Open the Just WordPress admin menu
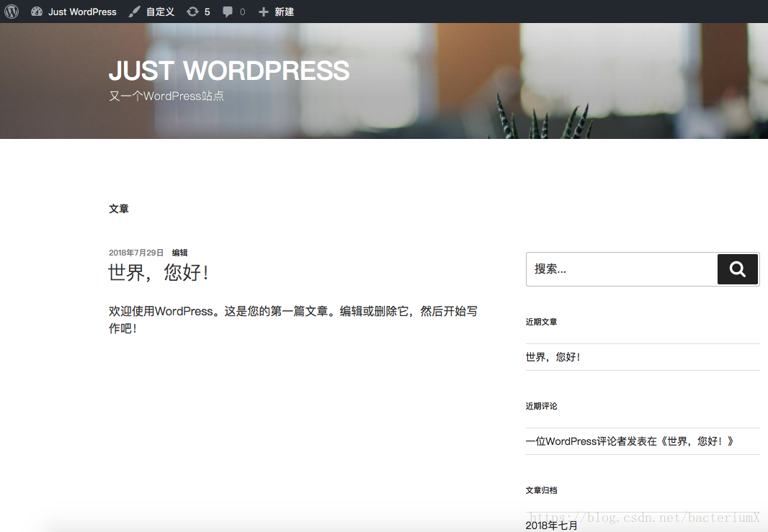The image size is (768, 532). (82, 12)
